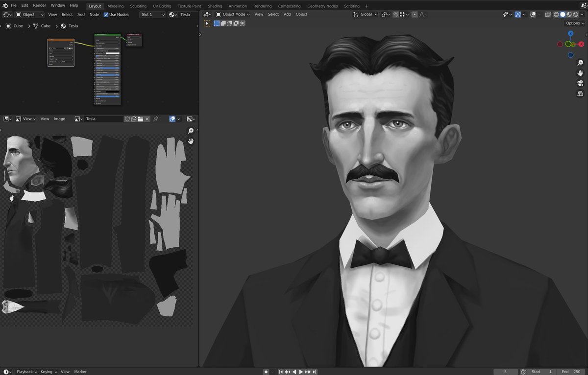Click the new image duplicate icon
Screen dimensions: 588x375
tap(133, 118)
